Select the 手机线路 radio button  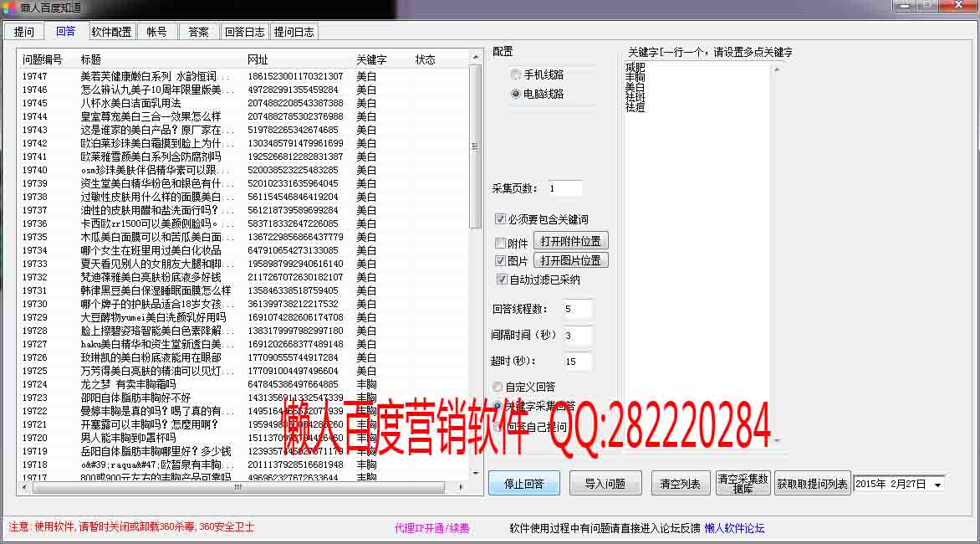[x=514, y=75]
